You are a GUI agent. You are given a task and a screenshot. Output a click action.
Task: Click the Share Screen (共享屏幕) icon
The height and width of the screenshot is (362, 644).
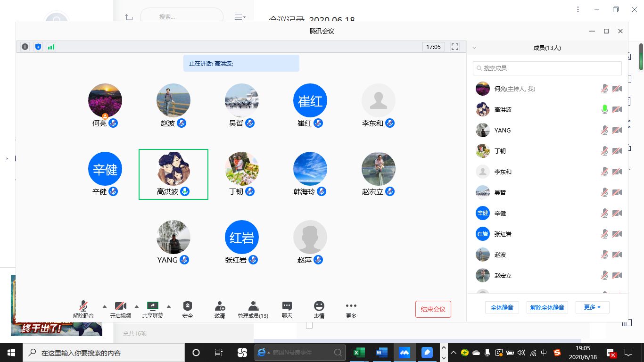[153, 306]
